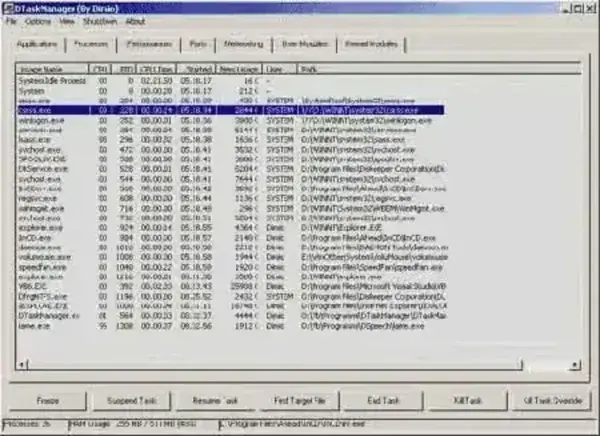Select the volumouse.exe process row
The image size is (600, 436).
[x=232, y=257]
